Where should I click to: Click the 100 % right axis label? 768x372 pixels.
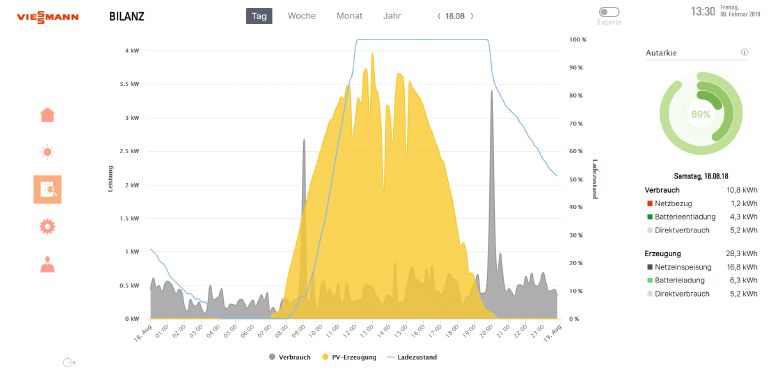(577, 40)
